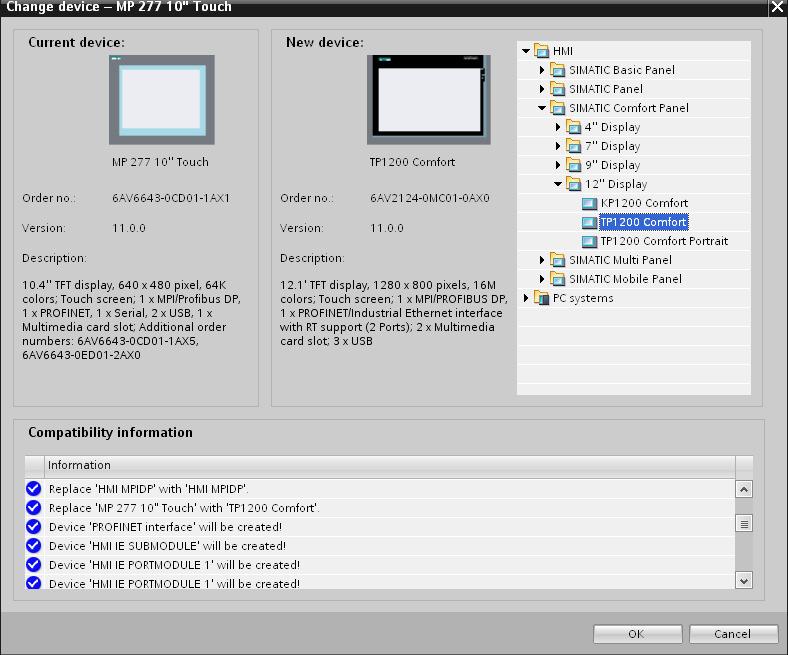The image size is (788, 655).
Task: Click the Compatibility information heading
Action: (110, 432)
